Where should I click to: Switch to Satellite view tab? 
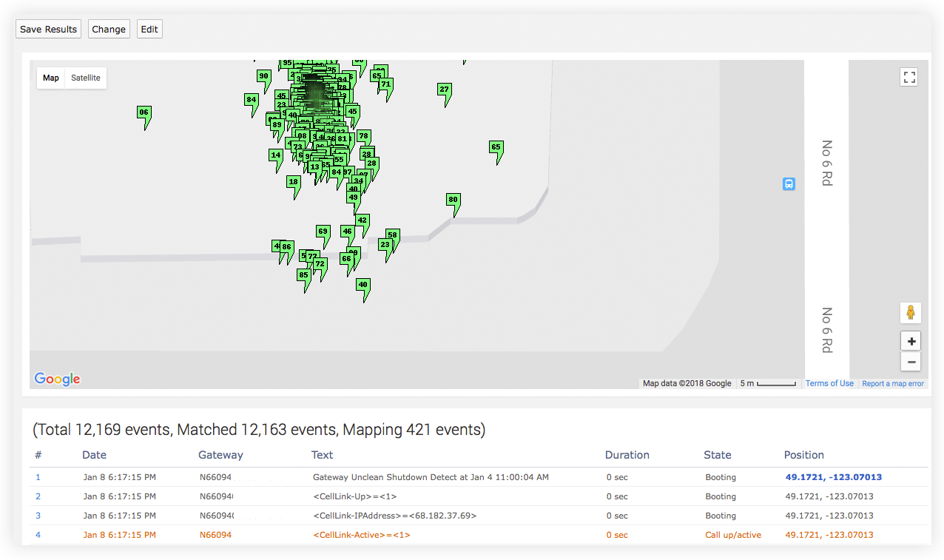point(86,78)
